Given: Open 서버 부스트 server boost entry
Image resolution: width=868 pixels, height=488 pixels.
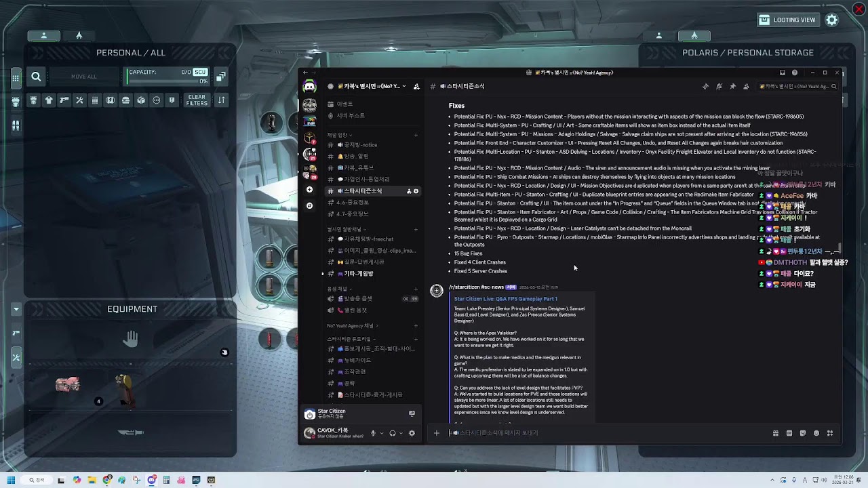Looking at the screenshot, I should point(372,116).
